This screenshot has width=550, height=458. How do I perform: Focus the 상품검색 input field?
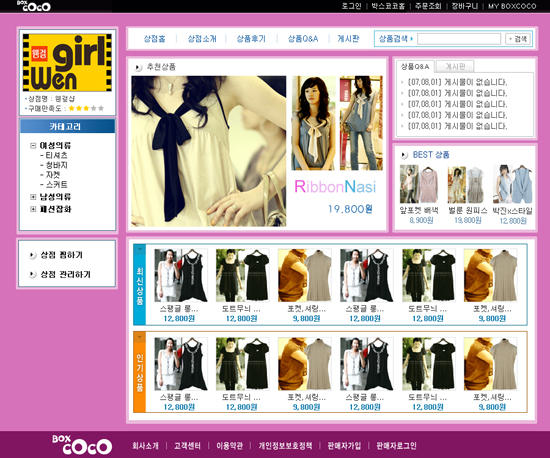pos(459,39)
